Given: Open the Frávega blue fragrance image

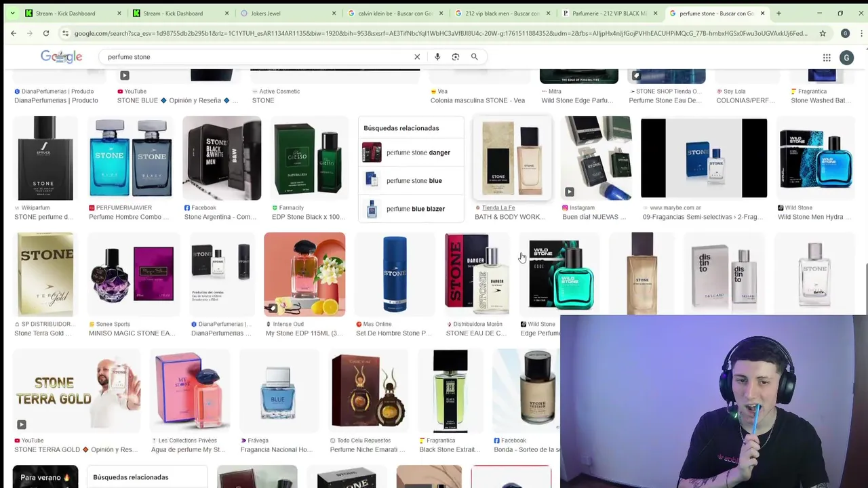Looking at the screenshot, I should pyautogui.click(x=279, y=391).
